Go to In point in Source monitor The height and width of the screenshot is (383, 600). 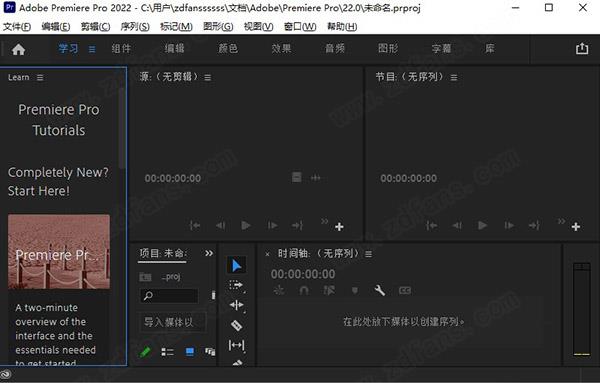click(x=195, y=225)
